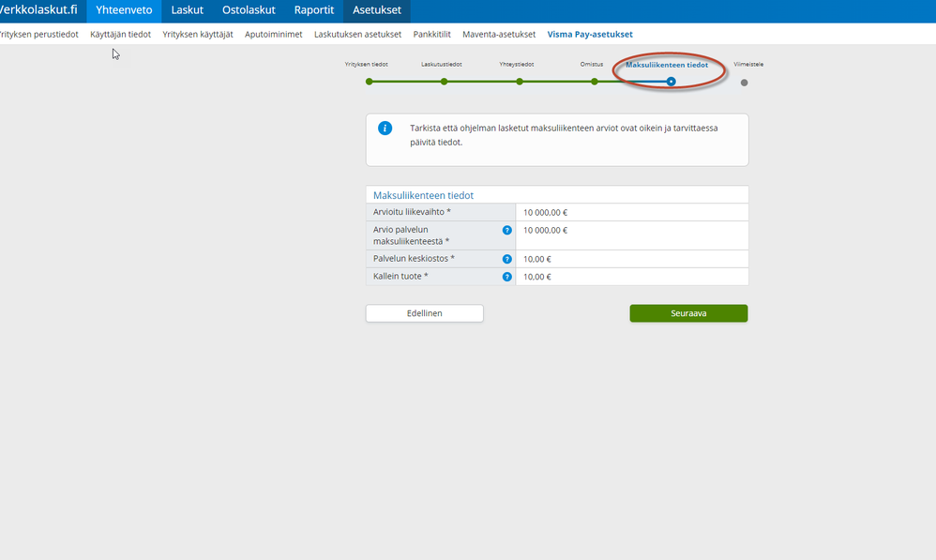Click the Seuraava button
The image size is (936, 560).
(688, 313)
